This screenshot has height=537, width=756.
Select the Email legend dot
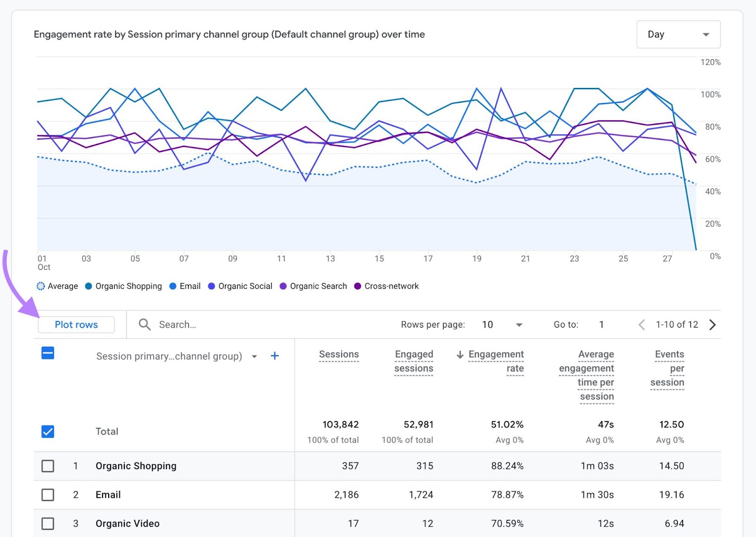tap(174, 286)
